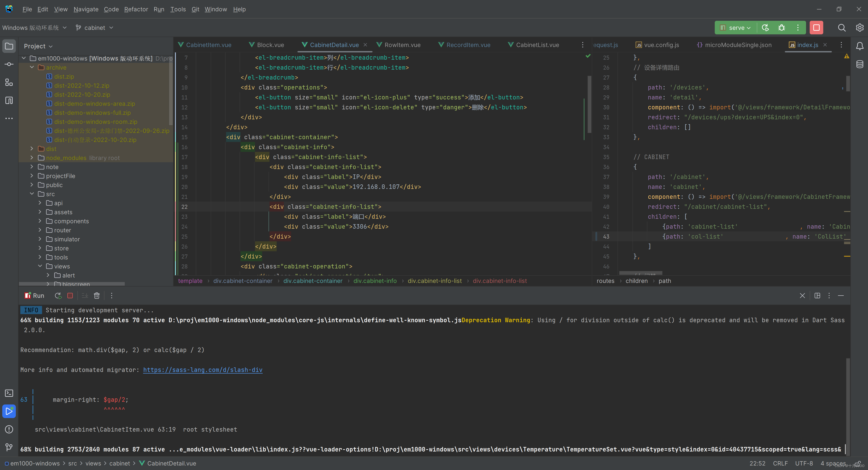The width and height of the screenshot is (868, 470).
Task: Click CRLF line separator in status bar
Action: coord(780,463)
